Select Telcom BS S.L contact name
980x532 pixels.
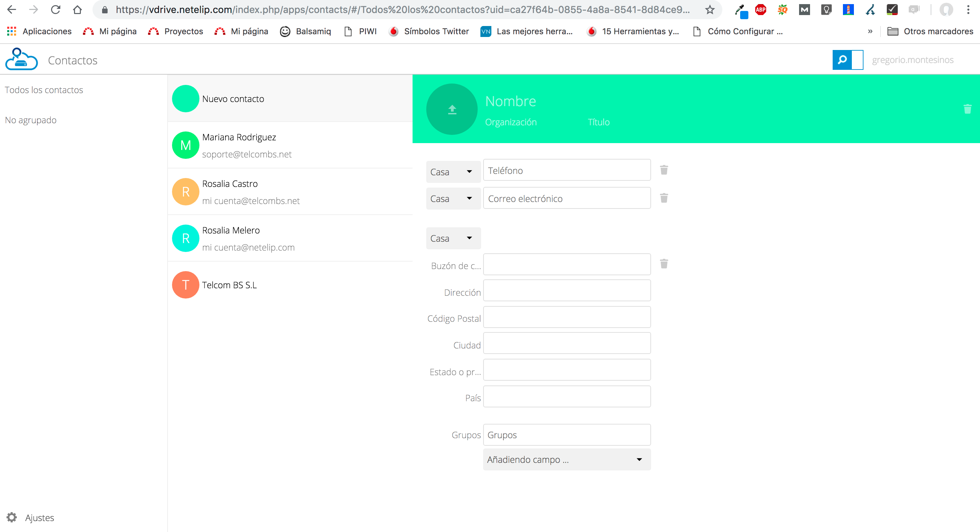pos(229,285)
